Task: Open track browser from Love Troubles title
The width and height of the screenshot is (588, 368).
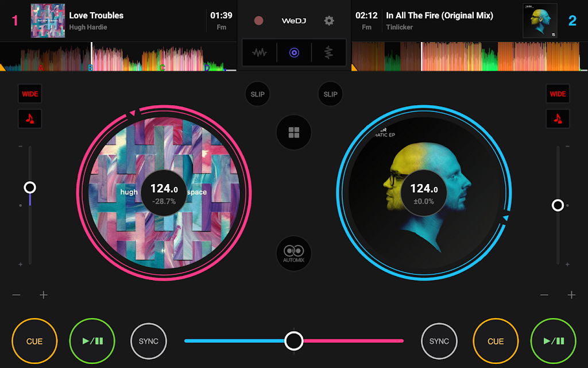Action: click(96, 16)
